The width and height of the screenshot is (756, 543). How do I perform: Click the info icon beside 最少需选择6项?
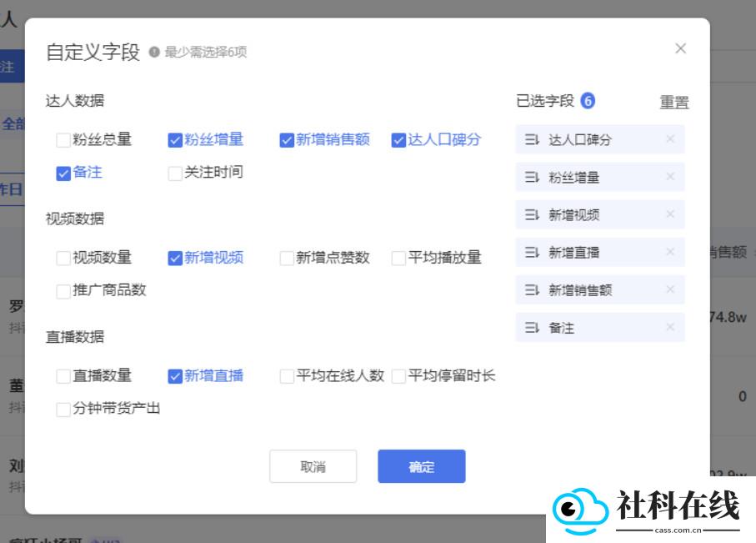tap(154, 52)
